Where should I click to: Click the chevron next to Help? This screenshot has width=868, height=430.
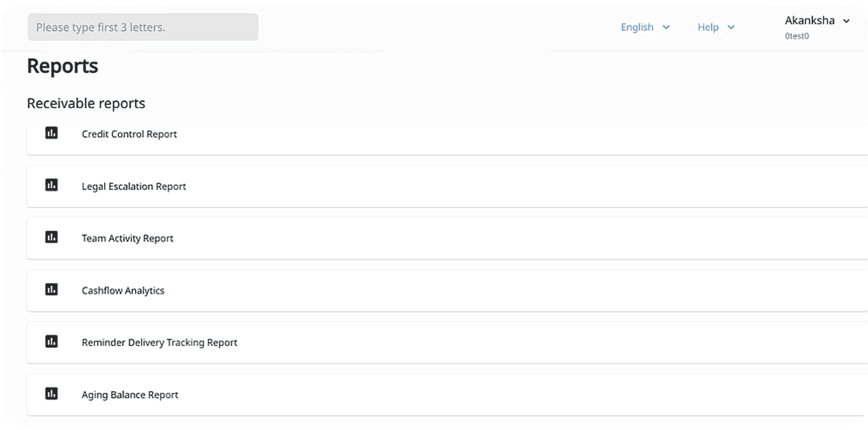[731, 27]
